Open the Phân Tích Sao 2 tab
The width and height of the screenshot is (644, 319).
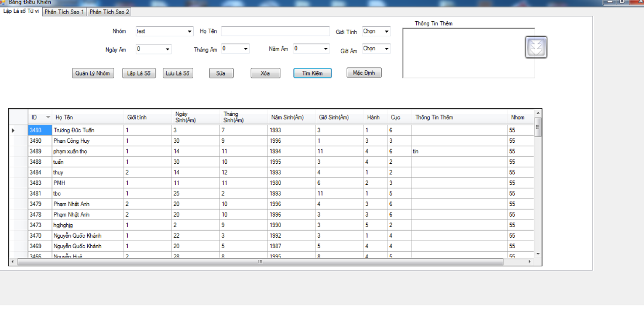click(x=109, y=12)
